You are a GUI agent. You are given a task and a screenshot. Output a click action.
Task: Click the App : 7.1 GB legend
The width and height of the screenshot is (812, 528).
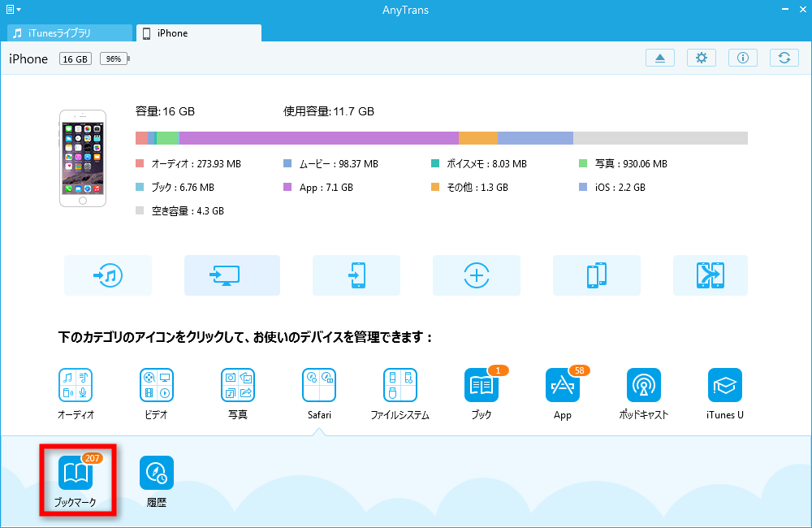coord(318,187)
